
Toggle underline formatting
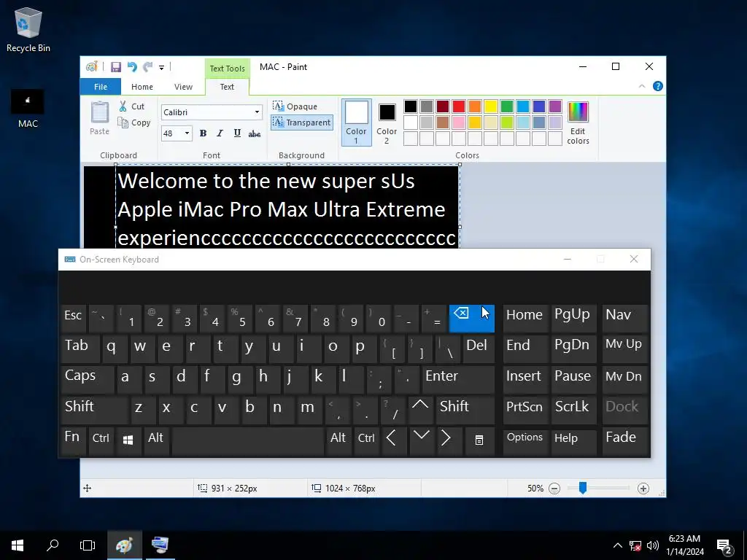click(x=237, y=133)
